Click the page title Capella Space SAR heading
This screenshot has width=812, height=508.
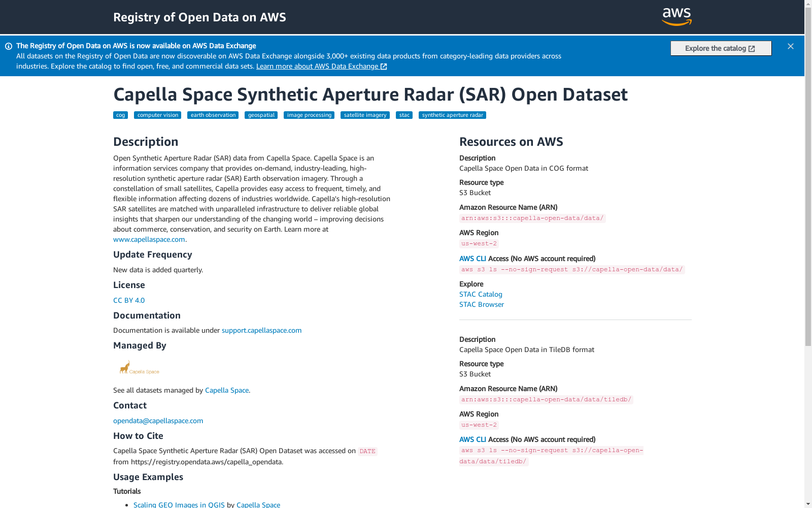[x=370, y=94]
